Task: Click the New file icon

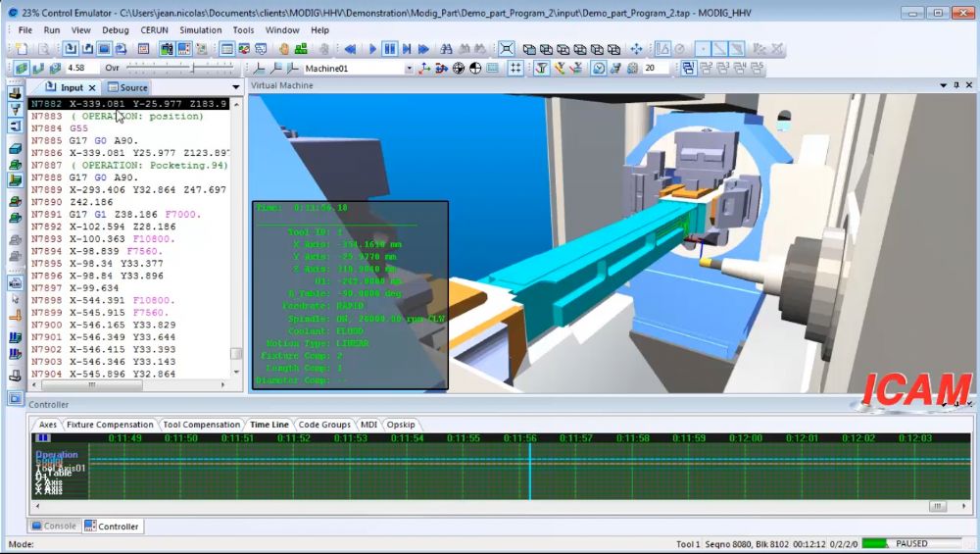Action: 21,49
